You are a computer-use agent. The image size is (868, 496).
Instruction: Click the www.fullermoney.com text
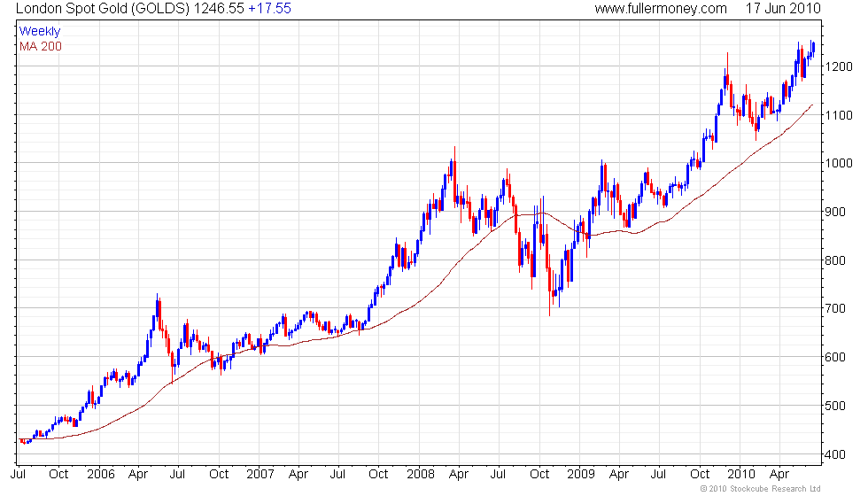coord(661,9)
